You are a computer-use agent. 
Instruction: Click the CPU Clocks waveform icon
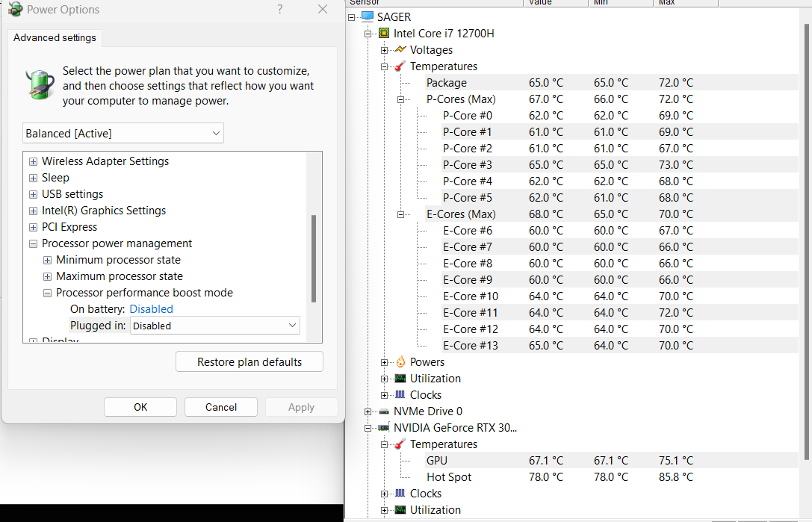click(400, 394)
